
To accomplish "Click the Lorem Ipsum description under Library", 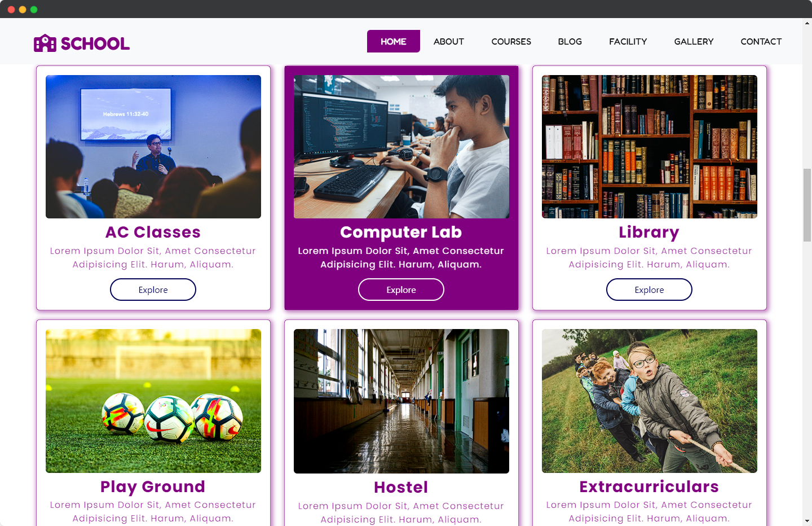I will [650, 257].
